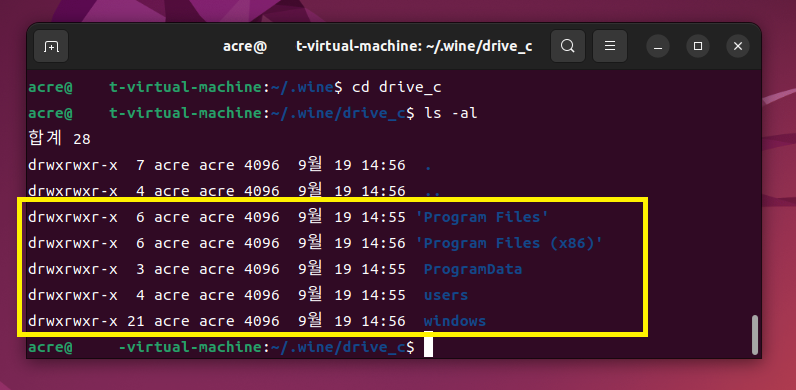Click the terminal window title text
The height and width of the screenshot is (390, 796).
378,47
